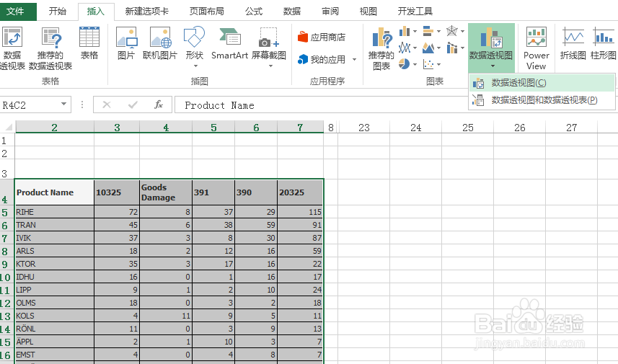Choose 数据透视图和数据透视表(P) menu item
The width and height of the screenshot is (618, 364).
[542, 100]
